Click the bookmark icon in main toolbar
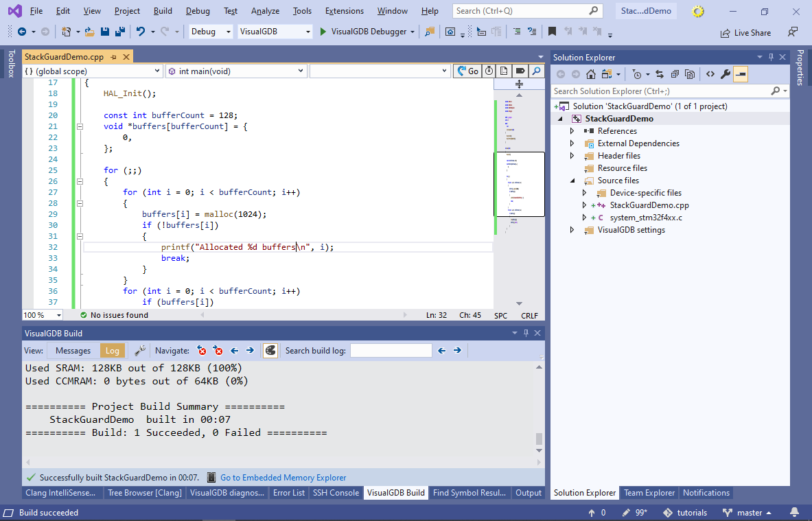The image size is (812, 521). pyautogui.click(x=552, y=32)
